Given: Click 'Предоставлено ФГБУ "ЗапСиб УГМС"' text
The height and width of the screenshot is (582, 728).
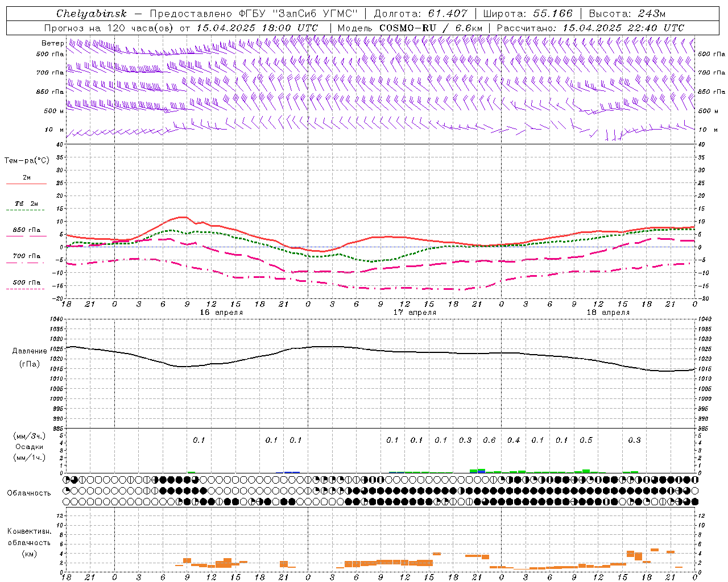Looking at the screenshot, I should pos(254,14).
